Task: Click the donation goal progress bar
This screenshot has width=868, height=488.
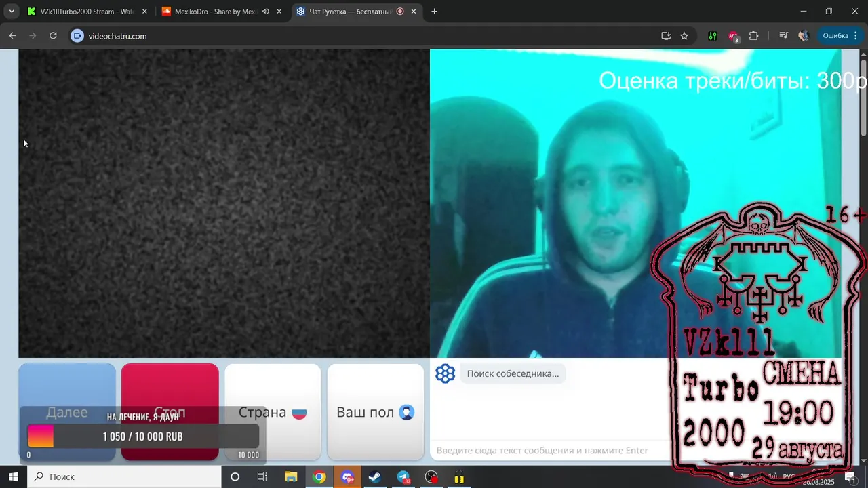Action: 143,436
